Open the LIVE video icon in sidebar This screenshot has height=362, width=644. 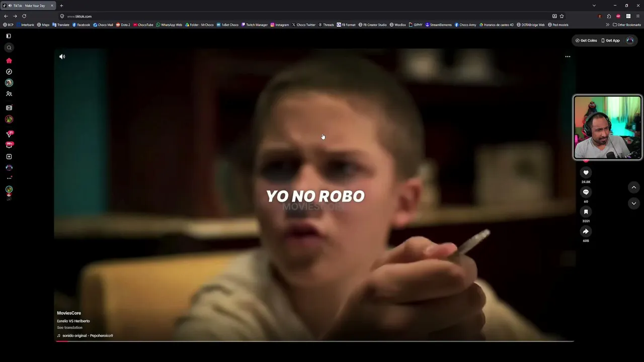click(9, 108)
